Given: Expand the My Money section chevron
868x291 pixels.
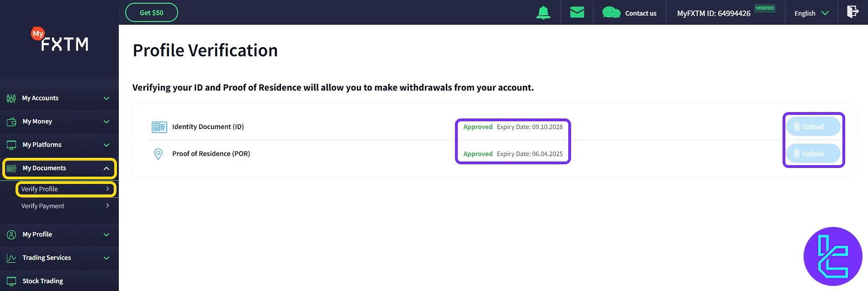Looking at the screenshot, I should 106,122.
